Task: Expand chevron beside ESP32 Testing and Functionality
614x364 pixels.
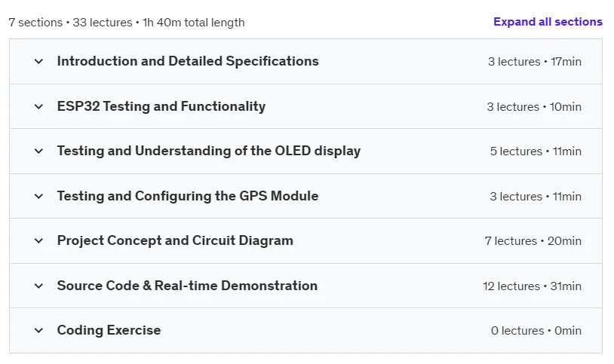Action: coord(38,106)
